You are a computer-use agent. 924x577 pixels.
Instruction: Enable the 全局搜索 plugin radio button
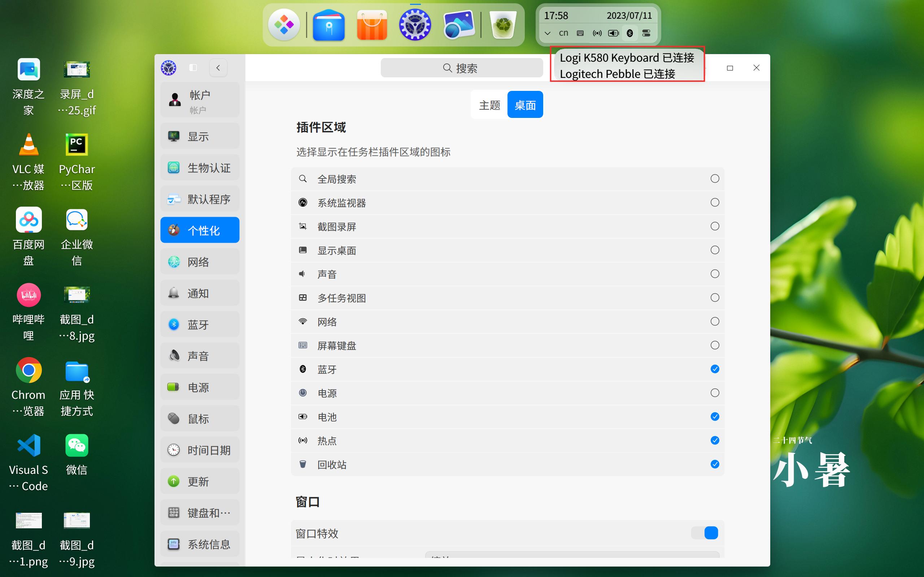point(714,178)
